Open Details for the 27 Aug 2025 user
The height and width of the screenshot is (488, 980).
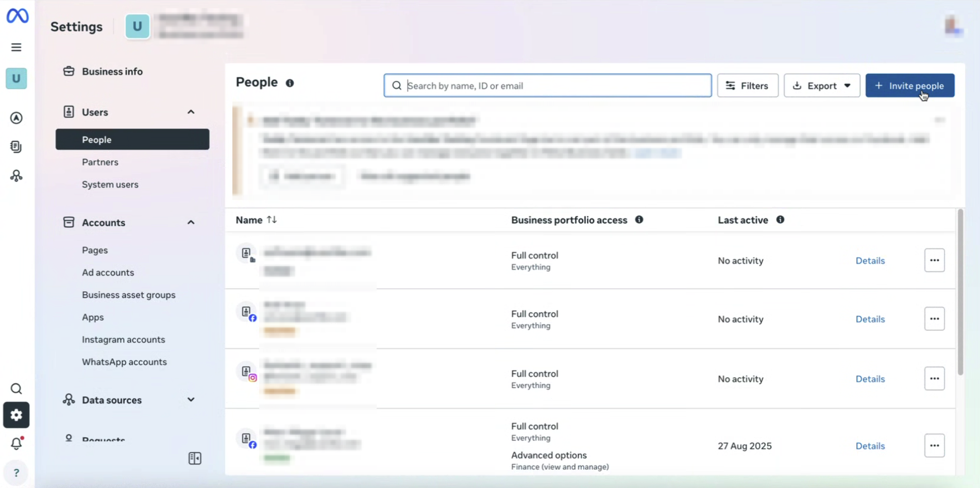click(x=870, y=446)
